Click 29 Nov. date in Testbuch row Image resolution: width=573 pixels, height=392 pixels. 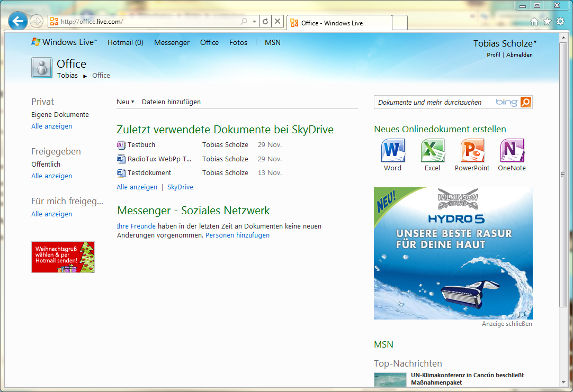(270, 145)
